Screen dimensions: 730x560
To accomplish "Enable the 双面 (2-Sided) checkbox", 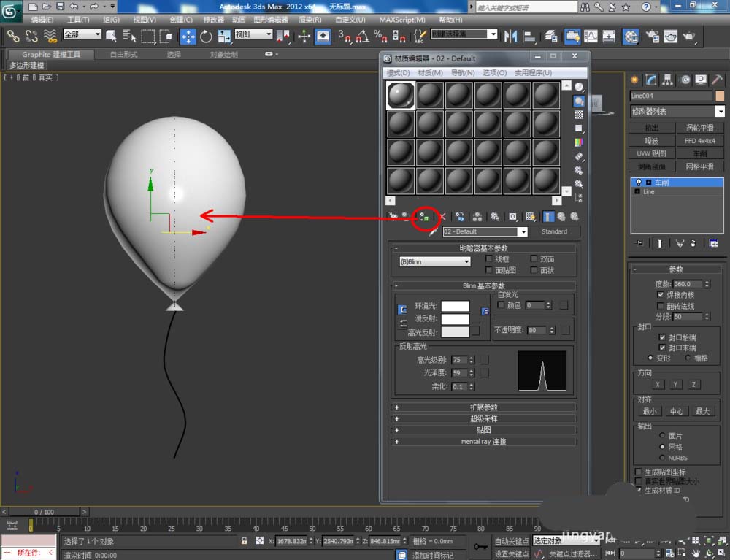I will (x=534, y=259).
